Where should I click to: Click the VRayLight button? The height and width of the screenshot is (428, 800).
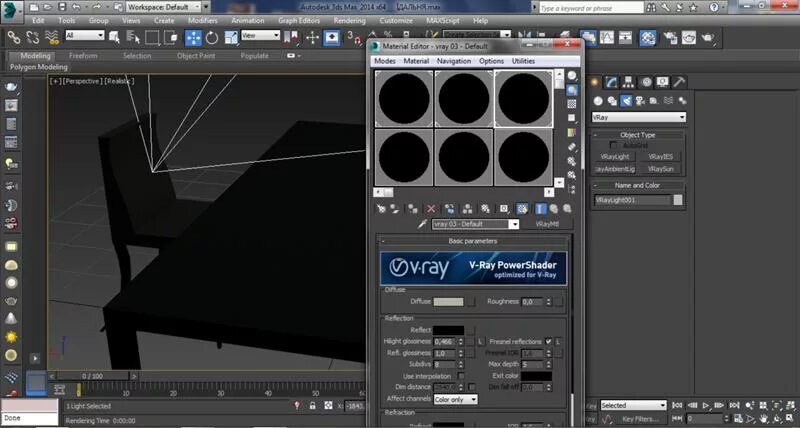coord(615,157)
